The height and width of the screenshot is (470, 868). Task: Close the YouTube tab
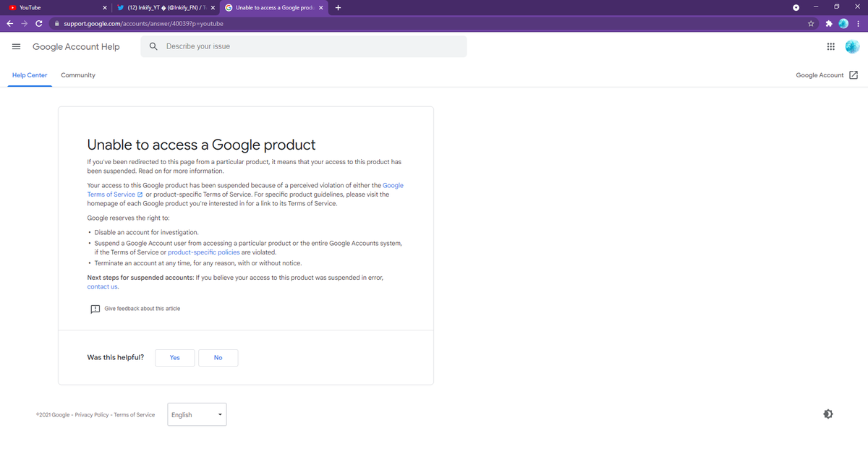[x=105, y=8]
